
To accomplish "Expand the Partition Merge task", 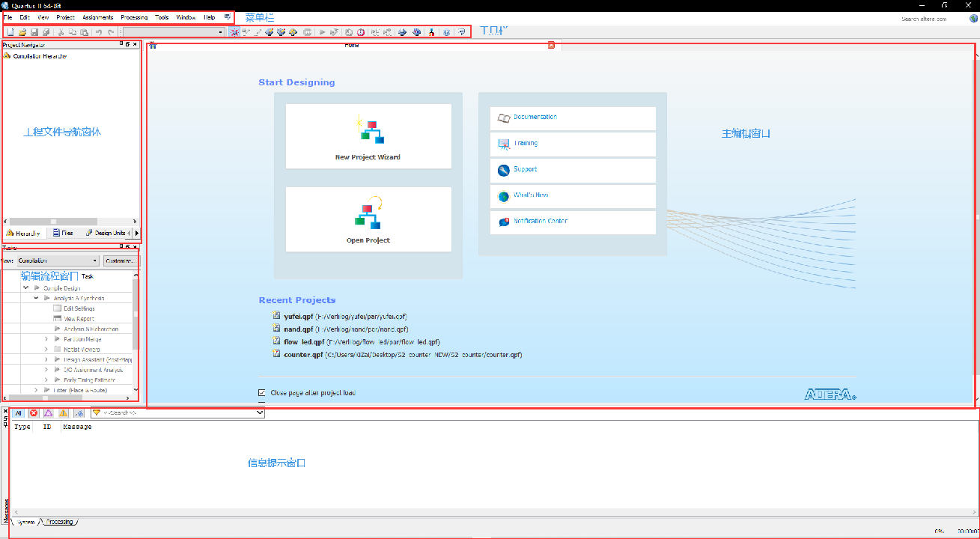I will click(x=46, y=339).
